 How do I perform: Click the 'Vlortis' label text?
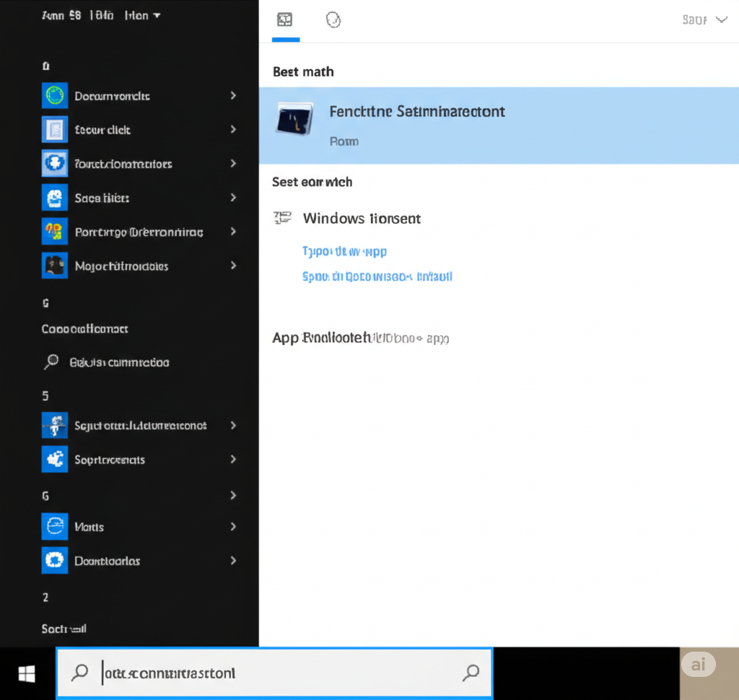click(89, 527)
